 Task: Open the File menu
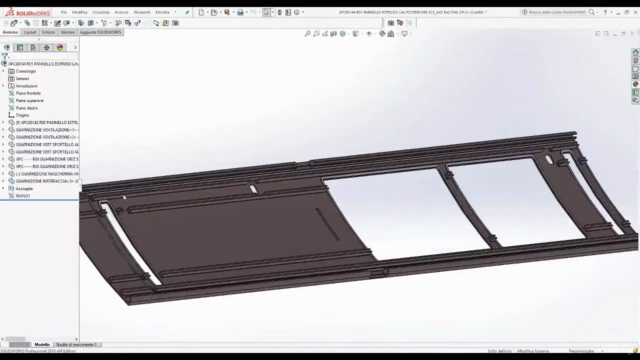pyautogui.click(x=64, y=13)
